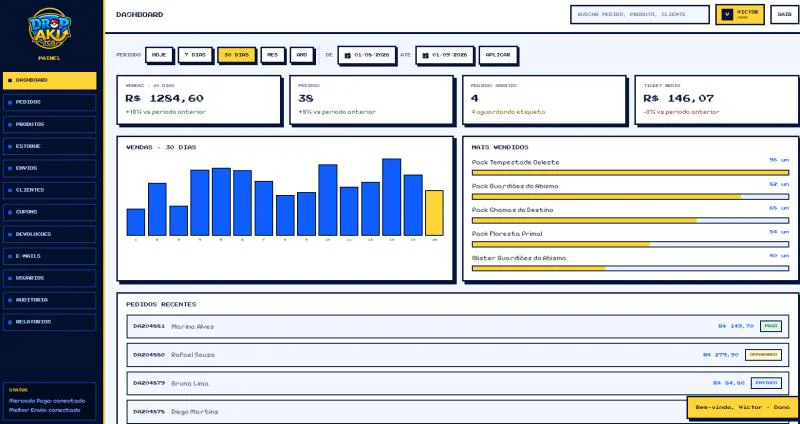Open the Diego Martins order row
800x424 pixels.
458,412
